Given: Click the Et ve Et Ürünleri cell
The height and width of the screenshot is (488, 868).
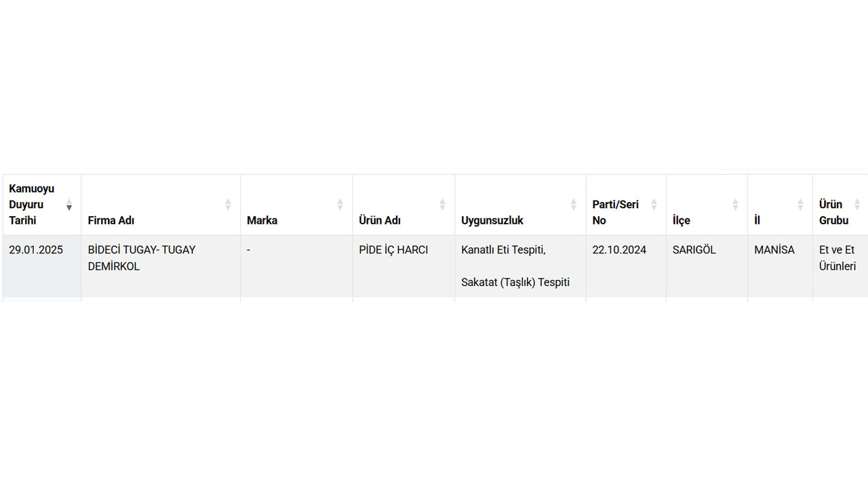Looking at the screenshot, I should click(x=837, y=258).
